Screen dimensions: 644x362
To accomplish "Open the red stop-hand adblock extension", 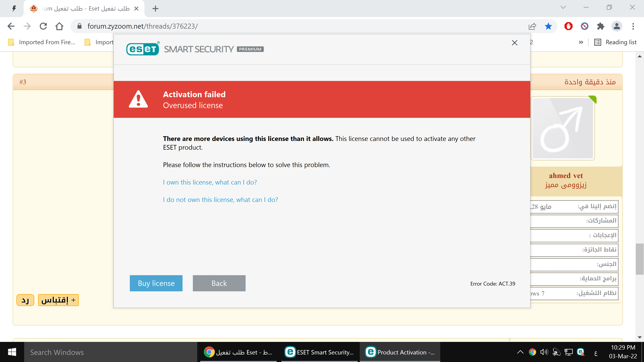I will pyautogui.click(x=569, y=26).
